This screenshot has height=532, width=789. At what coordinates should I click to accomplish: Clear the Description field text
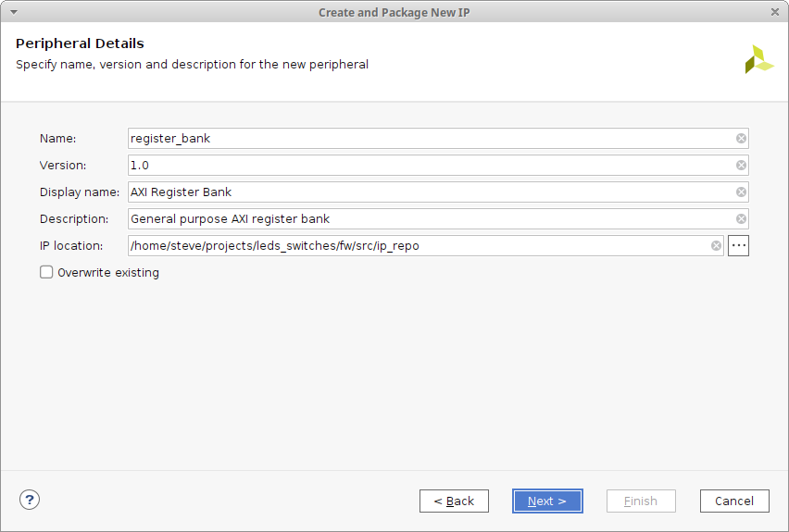[x=741, y=219]
